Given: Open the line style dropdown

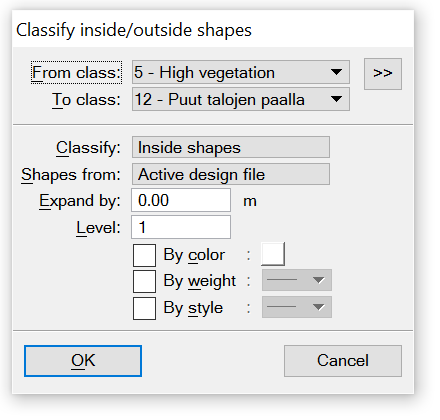Looking at the screenshot, I should (297, 307).
